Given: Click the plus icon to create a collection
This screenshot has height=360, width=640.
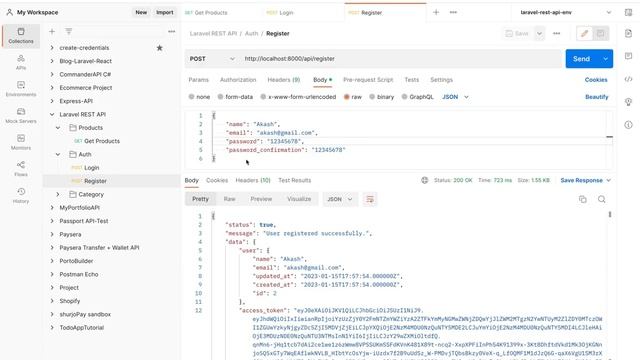Looking at the screenshot, I should (x=52, y=31).
